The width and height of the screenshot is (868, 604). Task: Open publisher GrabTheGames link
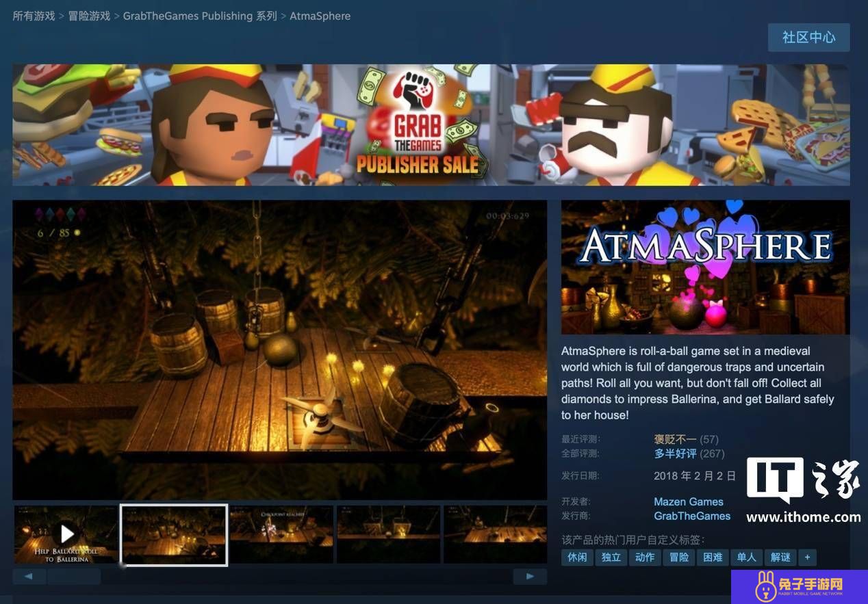pyautogui.click(x=692, y=516)
